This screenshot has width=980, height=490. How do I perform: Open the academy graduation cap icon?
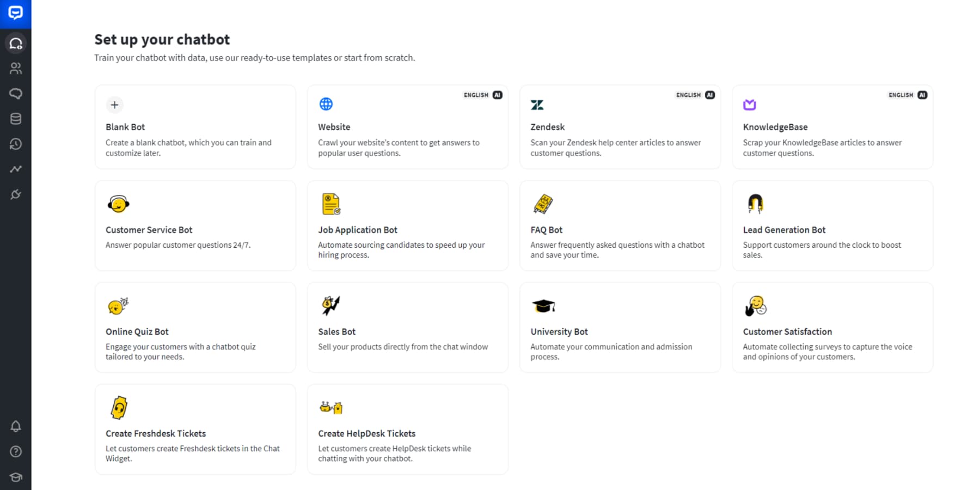[x=15, y=476]
